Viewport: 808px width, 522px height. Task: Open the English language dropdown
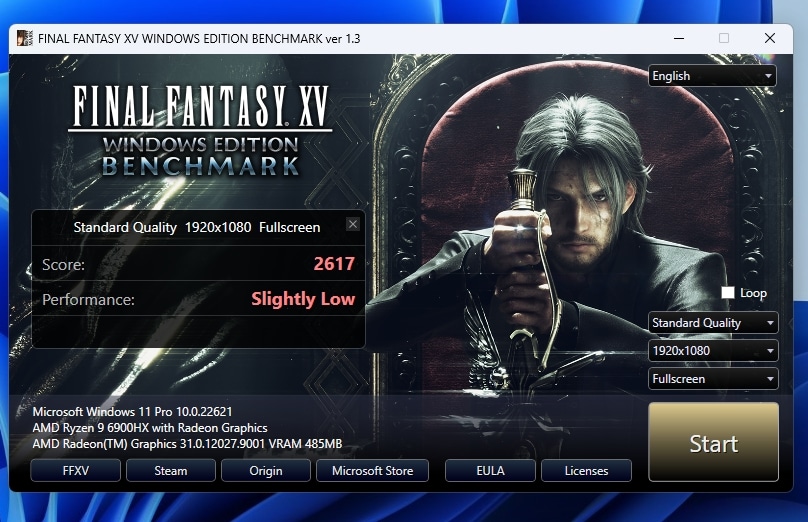pyautogui.click(x=712, y=76)
